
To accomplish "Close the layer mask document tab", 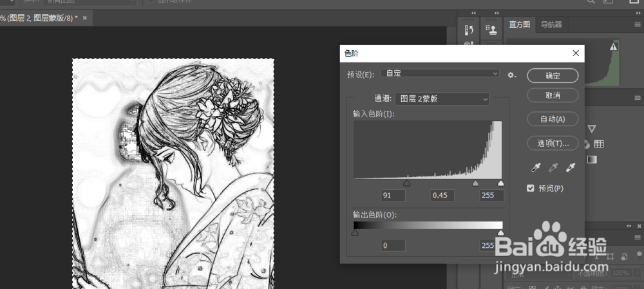I will (84, 18).
